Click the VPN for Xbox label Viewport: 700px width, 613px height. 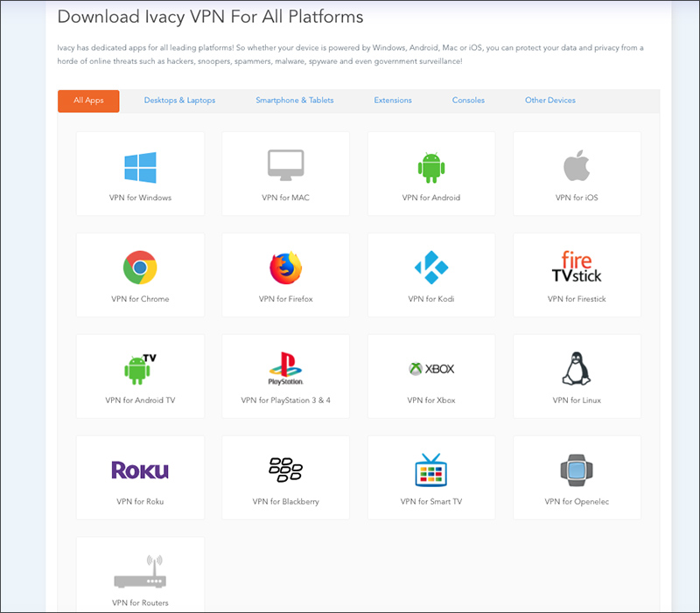tap(431, 401)
